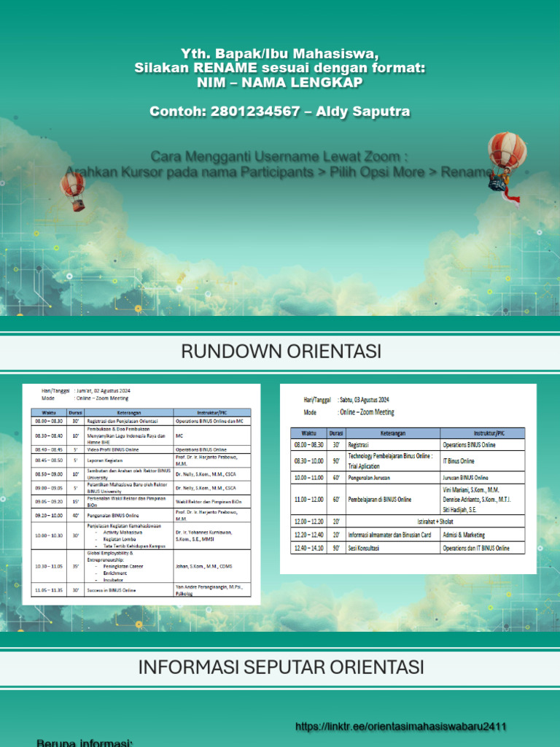Click the '10.30 – 11.05' time cell

point(49,566)
